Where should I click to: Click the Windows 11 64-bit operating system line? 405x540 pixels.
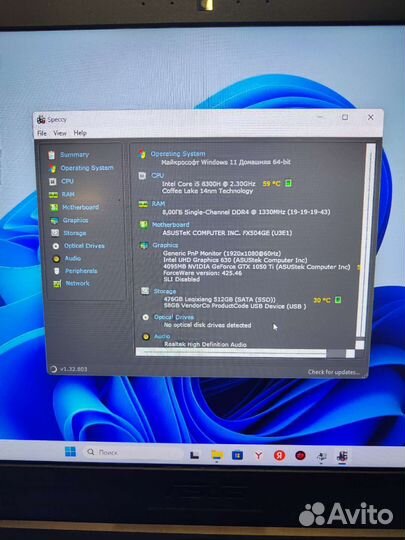[226, 162]
